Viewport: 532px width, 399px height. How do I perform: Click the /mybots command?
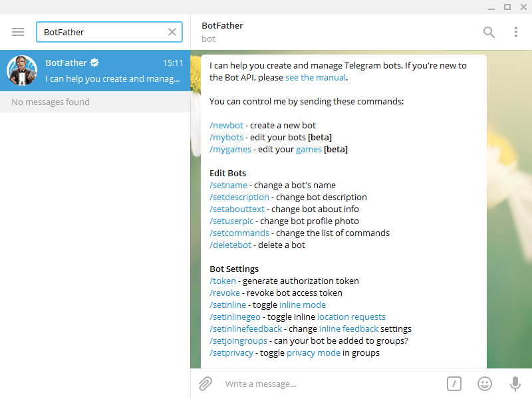pyautogui.click(x=226, y=137)
